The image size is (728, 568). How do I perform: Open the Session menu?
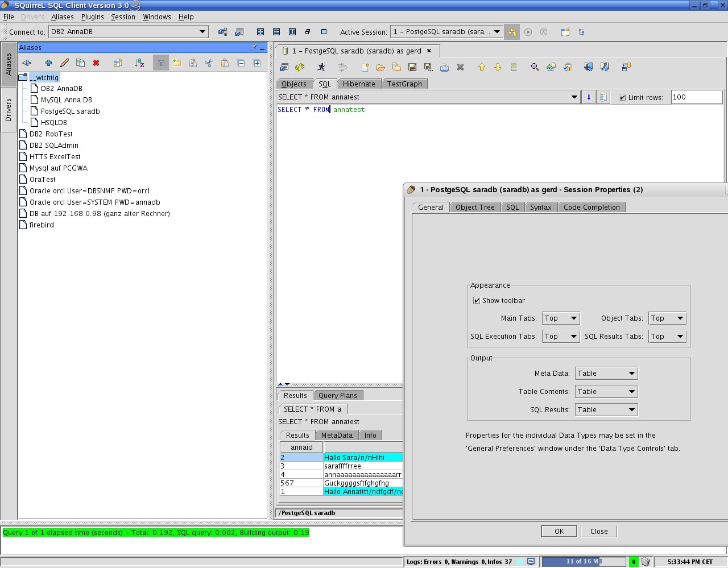pyautogui.click(x=123, y=17)
